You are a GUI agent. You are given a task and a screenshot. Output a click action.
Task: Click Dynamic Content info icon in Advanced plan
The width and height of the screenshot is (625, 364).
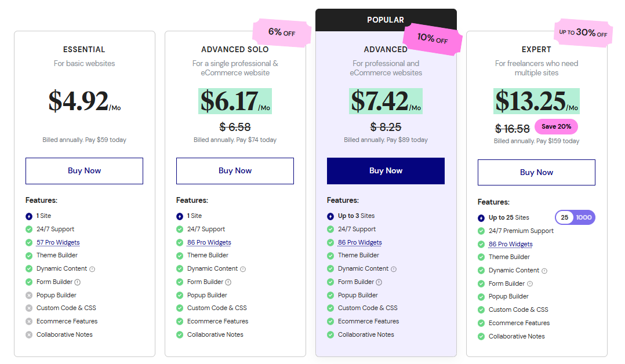[394, 269]
